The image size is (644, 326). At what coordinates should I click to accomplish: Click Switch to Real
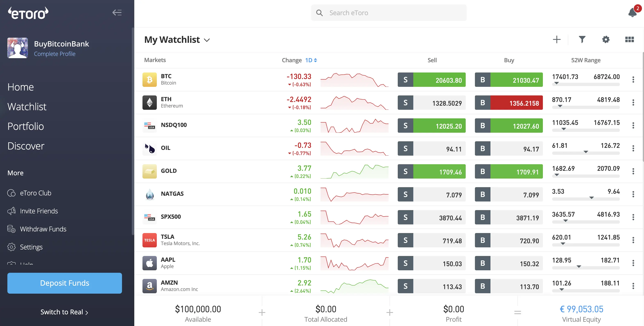pyautogui.click(x=64, y=312)
